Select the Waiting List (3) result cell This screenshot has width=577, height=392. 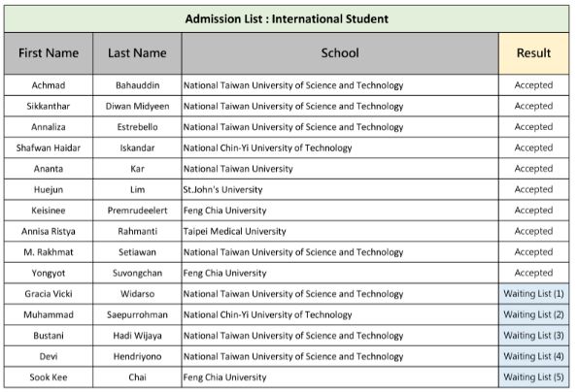(x=534, y=336)
